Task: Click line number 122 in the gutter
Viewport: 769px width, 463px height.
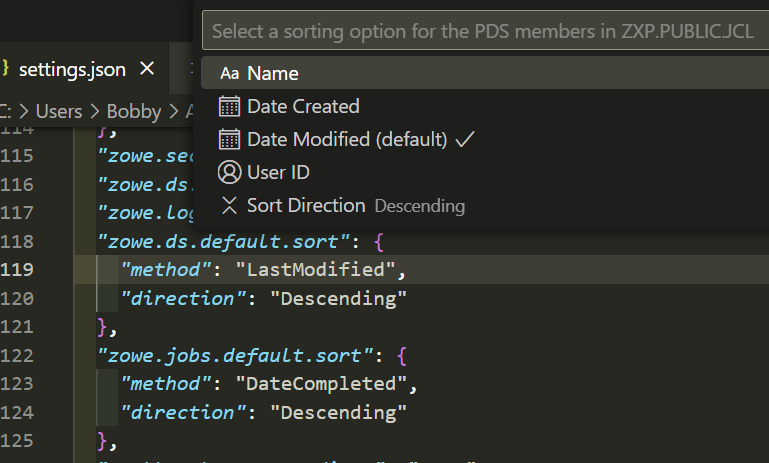Action: click(17, 355)
